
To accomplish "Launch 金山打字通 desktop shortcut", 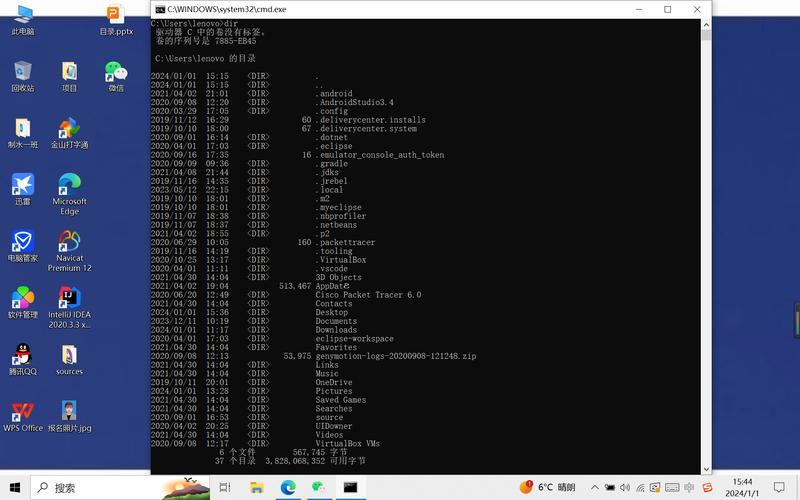I will [69, 133].
